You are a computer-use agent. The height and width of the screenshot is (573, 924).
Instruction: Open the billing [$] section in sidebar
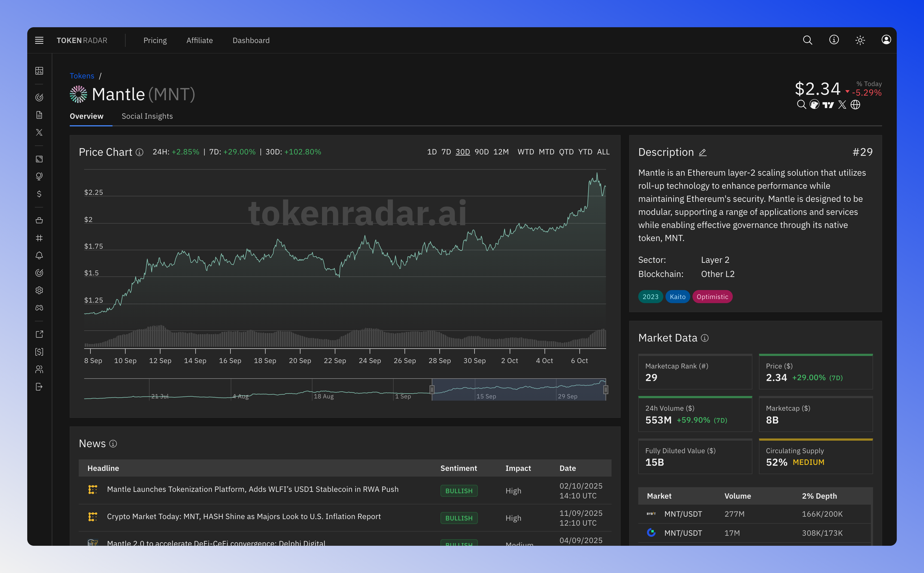pos(39,352)
